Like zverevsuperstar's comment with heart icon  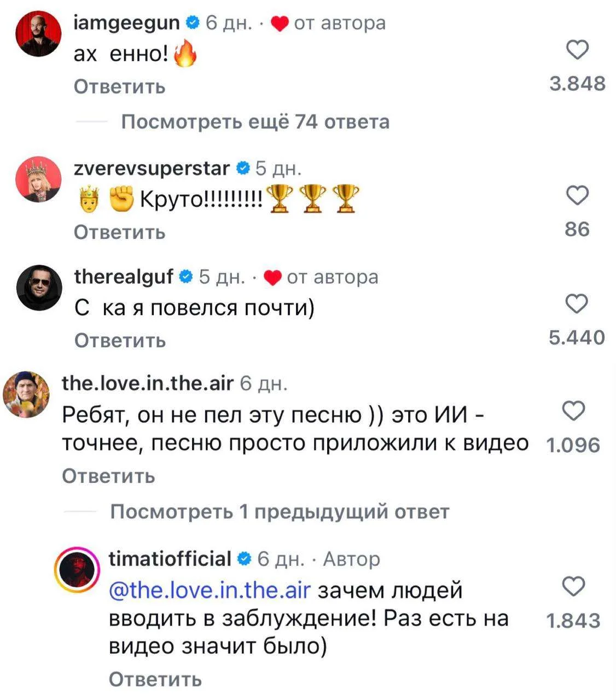click(x=577, y=196)
